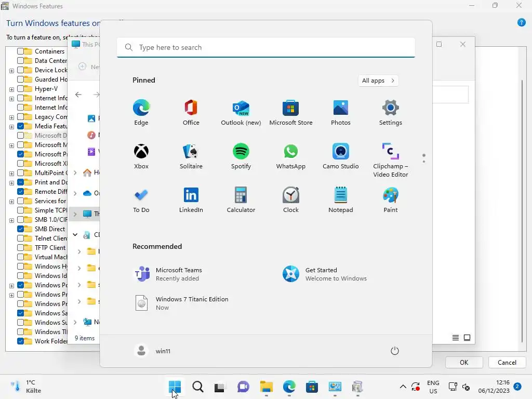The height and width of the screenshot is (399, 532).
Task: Uncheck the SMB Direct checkbox
Action: click(20, 229)
